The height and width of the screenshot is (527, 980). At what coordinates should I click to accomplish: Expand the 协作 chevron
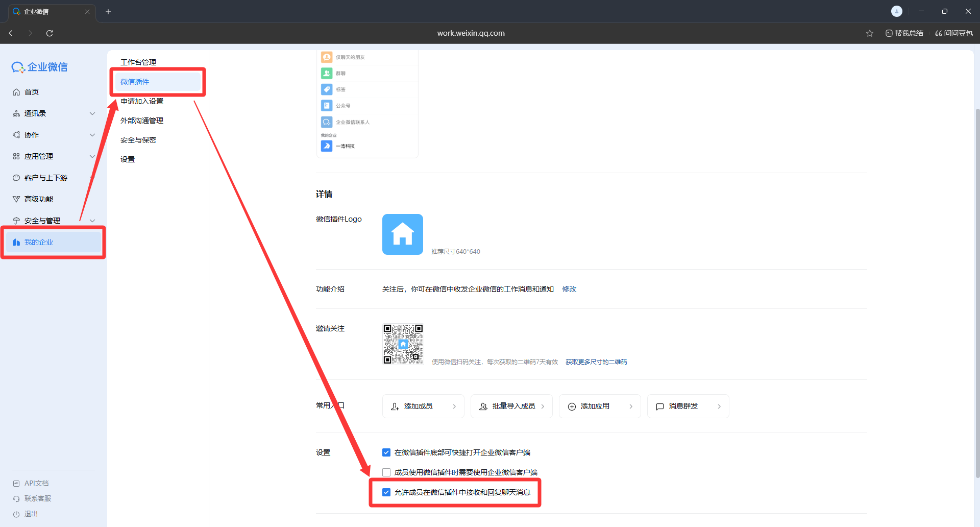(x=92, y=135)
